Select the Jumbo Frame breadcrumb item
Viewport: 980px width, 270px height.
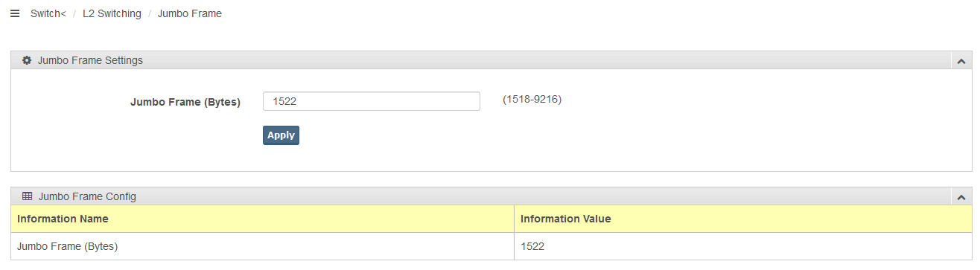[x=190, y=13]
